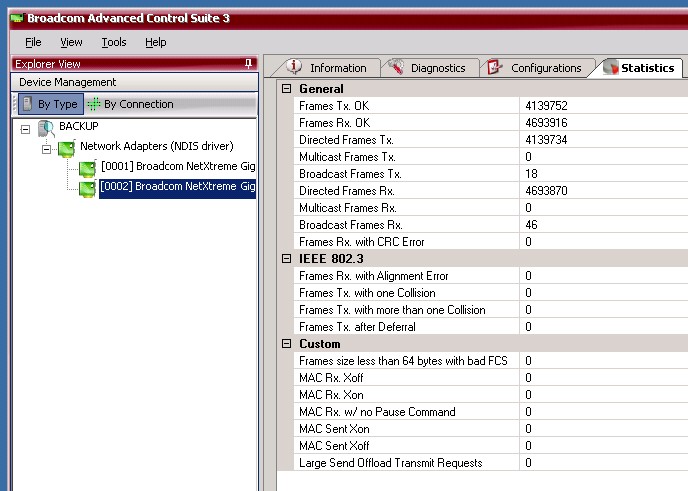
Task: Click Frames Tx. with more than one Collision
Action: (x=392, y=310)
